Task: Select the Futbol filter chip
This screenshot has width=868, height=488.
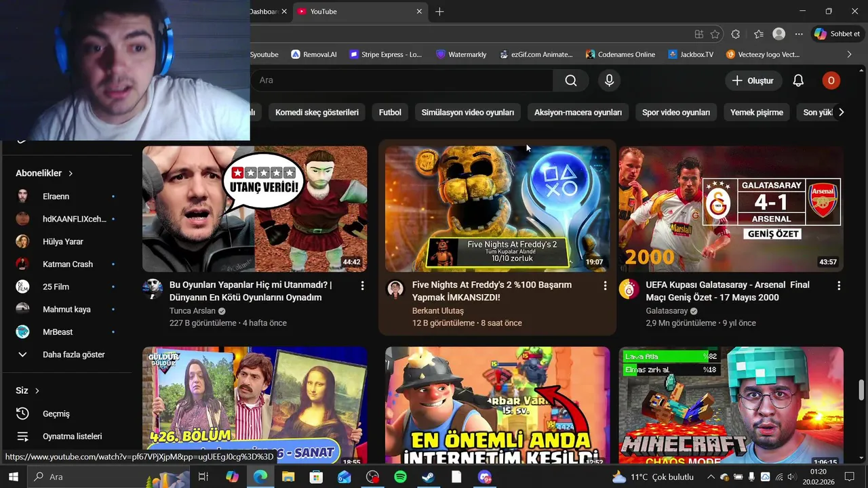Action: (x=390, y=113)
